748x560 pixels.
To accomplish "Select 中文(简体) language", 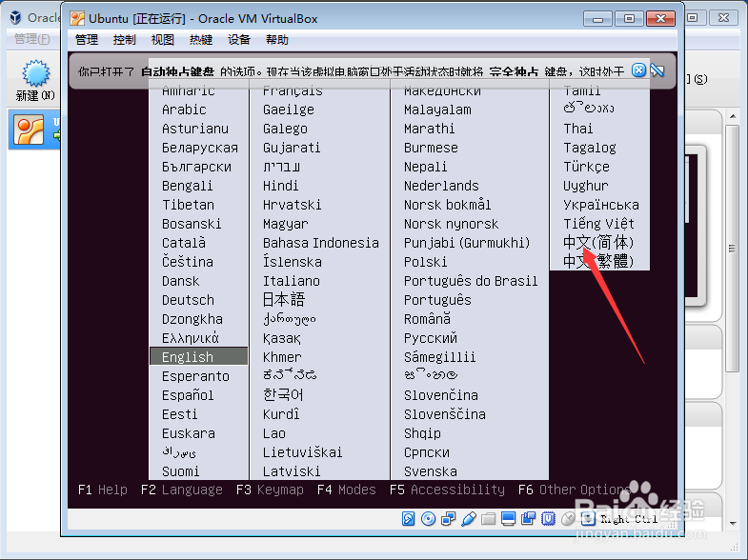I will (598, 243).
